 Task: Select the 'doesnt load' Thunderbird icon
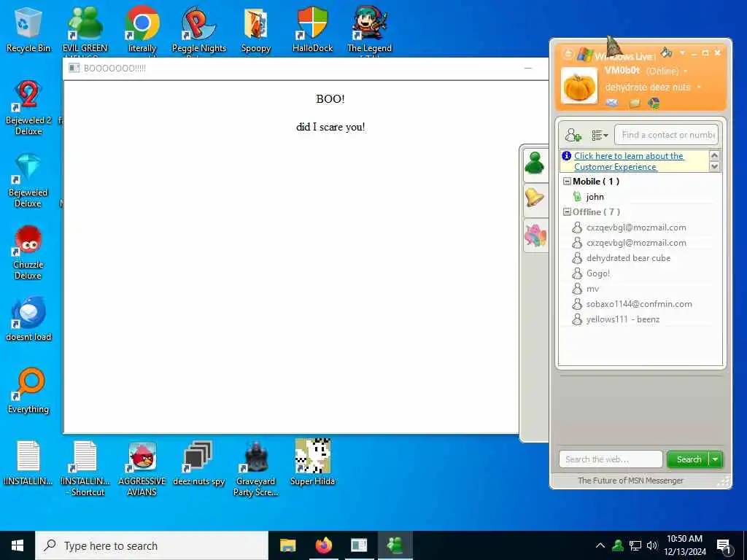(x=28, y=319)
